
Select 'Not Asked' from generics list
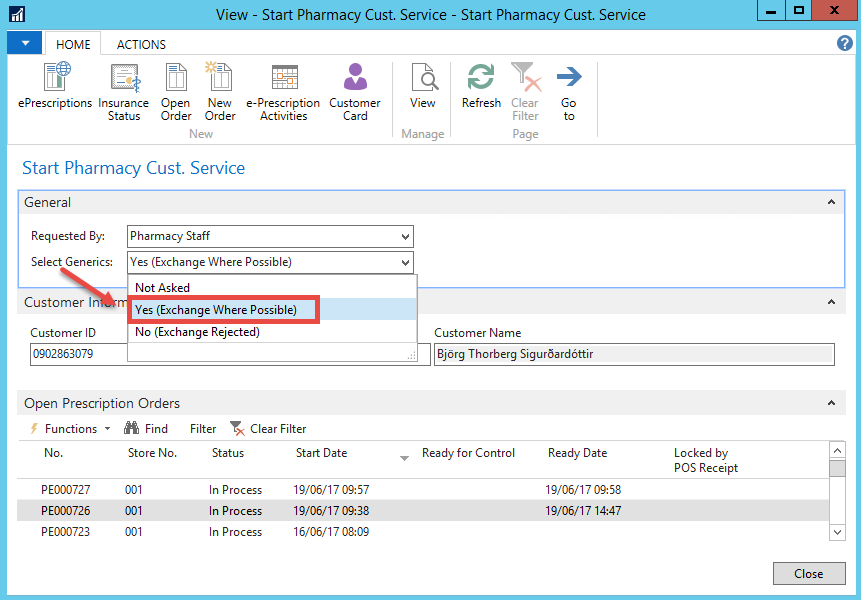click(162, 288)
